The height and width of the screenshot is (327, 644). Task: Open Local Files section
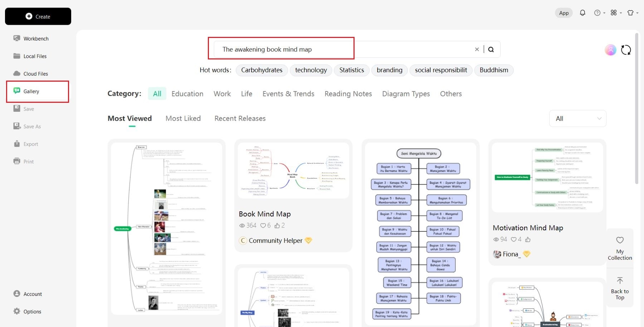[30, 56]
